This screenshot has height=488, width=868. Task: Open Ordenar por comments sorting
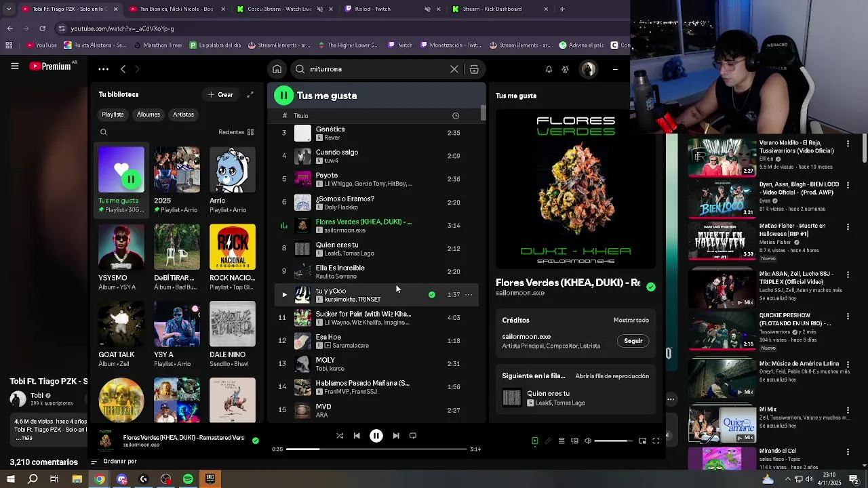point(114,462)
